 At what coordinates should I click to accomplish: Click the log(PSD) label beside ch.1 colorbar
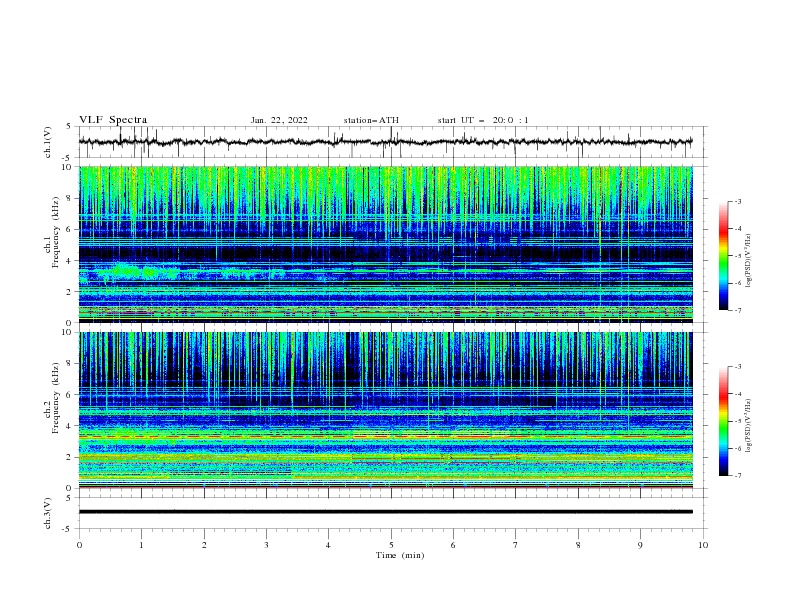749,261
